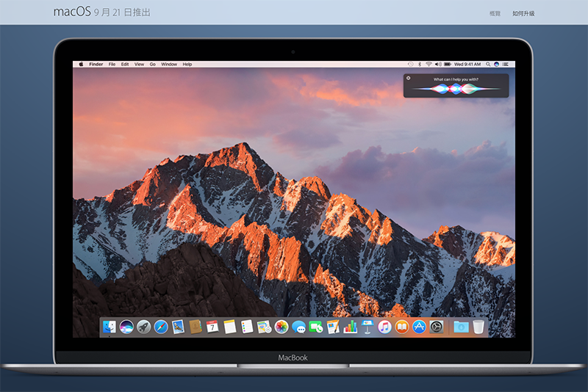588x392 pixels.
Task: Open Messages speech bubble icon
Action: (298, 327)
